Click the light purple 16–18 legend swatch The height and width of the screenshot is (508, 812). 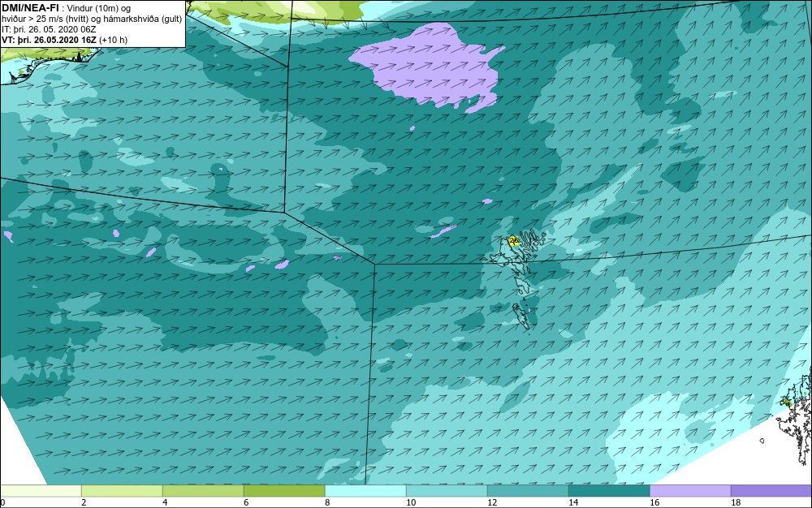[690, 491]
